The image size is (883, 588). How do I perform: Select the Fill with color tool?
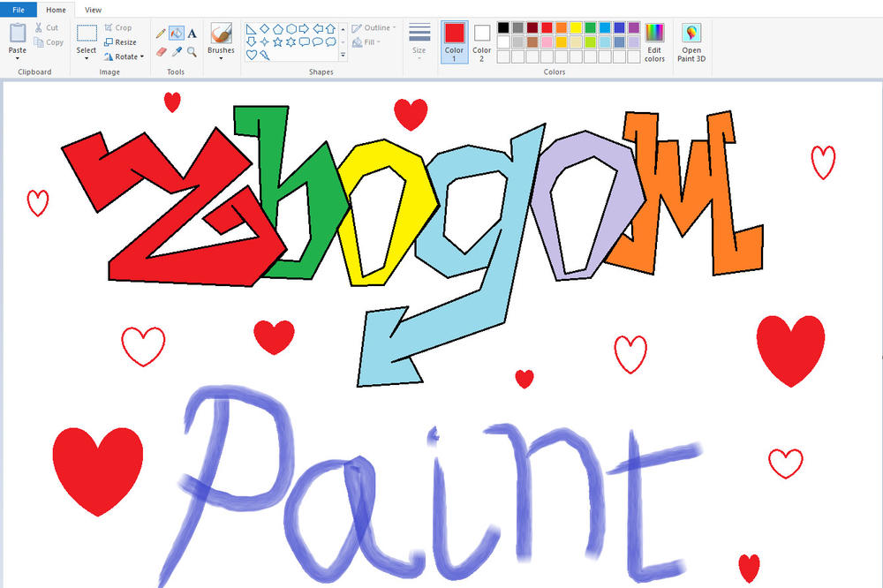(x=177, y=33)
